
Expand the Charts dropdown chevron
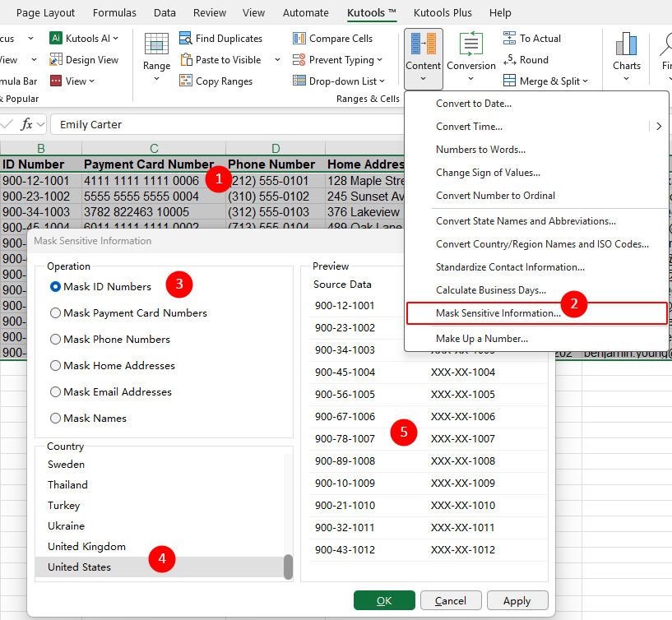626,78
